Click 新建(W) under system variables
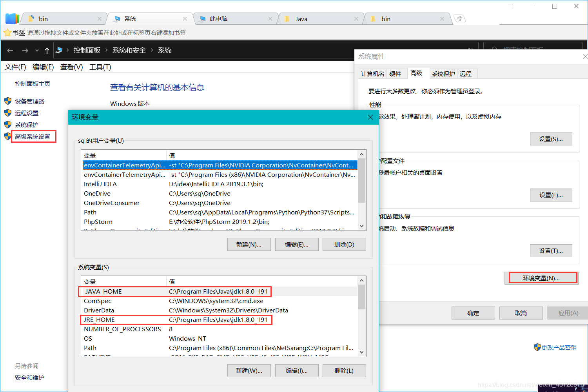 (x=249, y=370)
